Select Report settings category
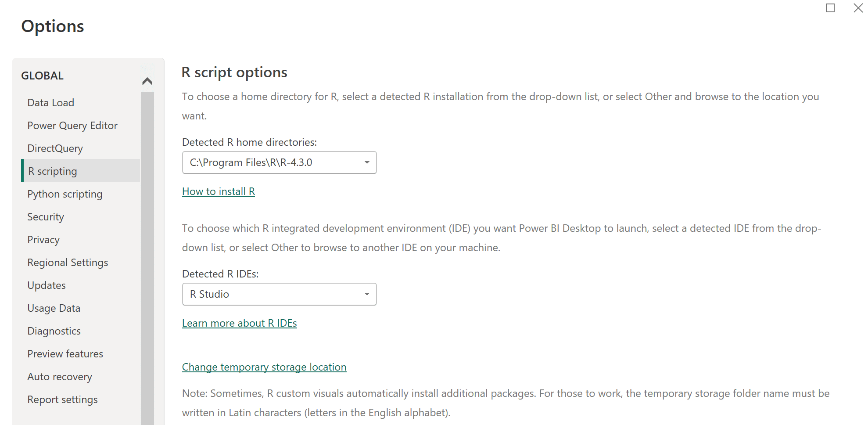 click(62, 399)
